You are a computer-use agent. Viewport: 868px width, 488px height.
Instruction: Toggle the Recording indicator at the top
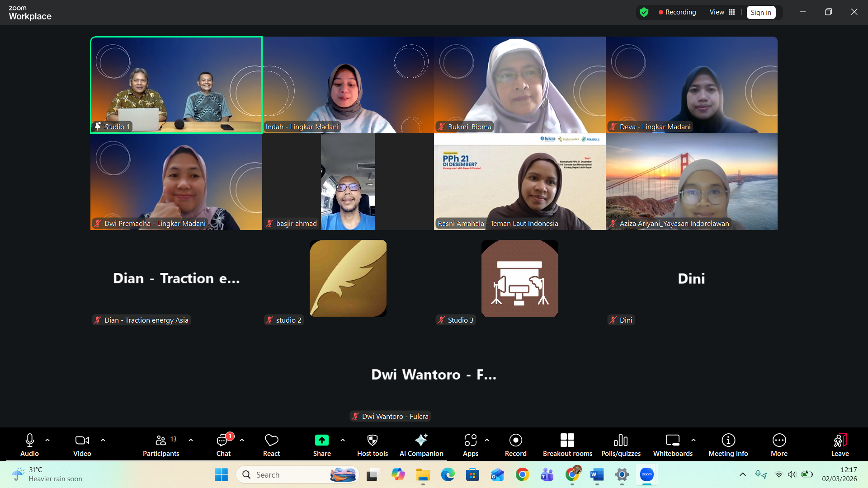[x=677, y=12]
